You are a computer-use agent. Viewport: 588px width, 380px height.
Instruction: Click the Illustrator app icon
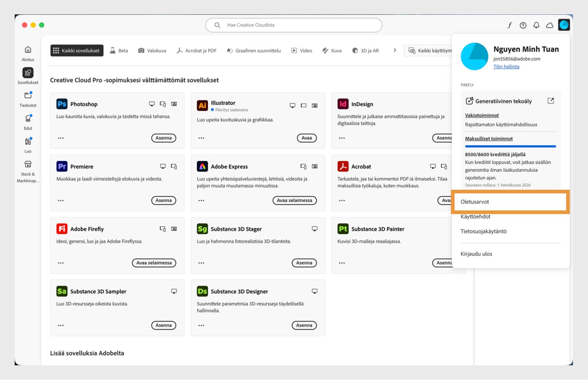pyautogui.click(x=202, y=105)
